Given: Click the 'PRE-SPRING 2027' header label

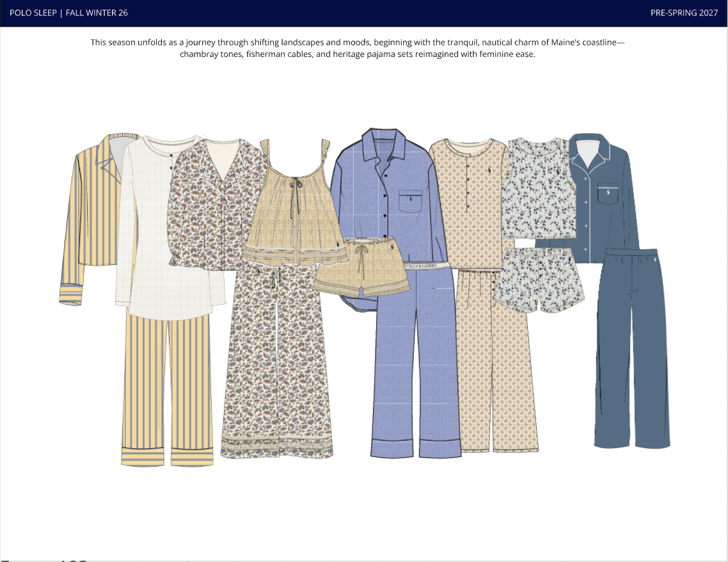Looking at the screenshot, I should [684, 13].
